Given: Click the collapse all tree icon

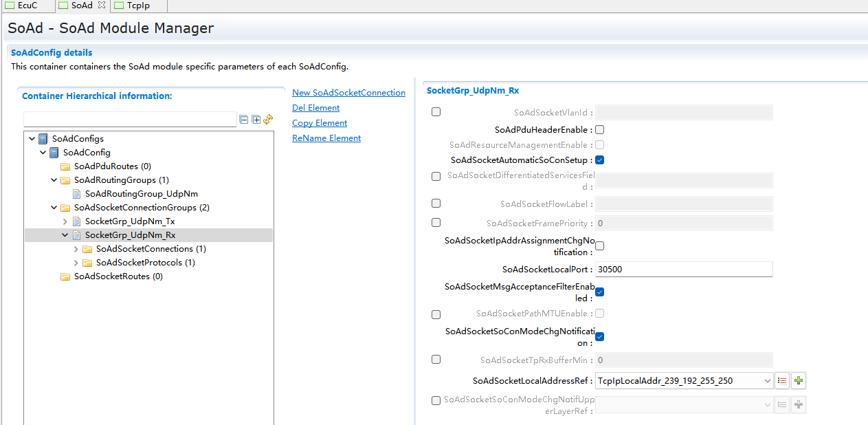Looking at the screenshot, I should pos(244,120).
